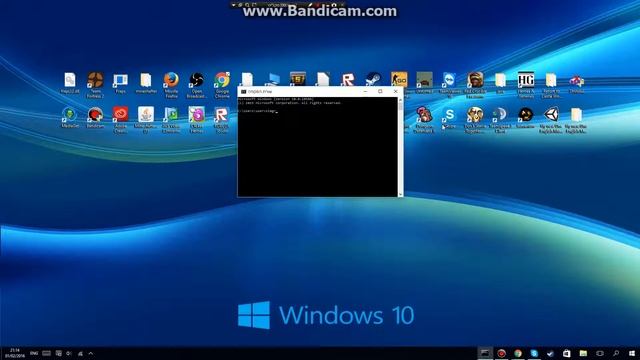This screenshot has width=640, height=360.
Task: Click the Command Prompt scrollbar down arrow
Action: coord(400,194)
